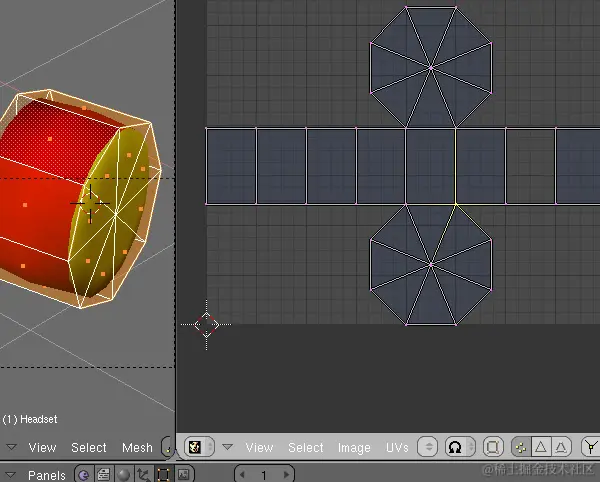Open the rotation pivot selector
Viewport: 600px width, 482px height.
point(460,447)
